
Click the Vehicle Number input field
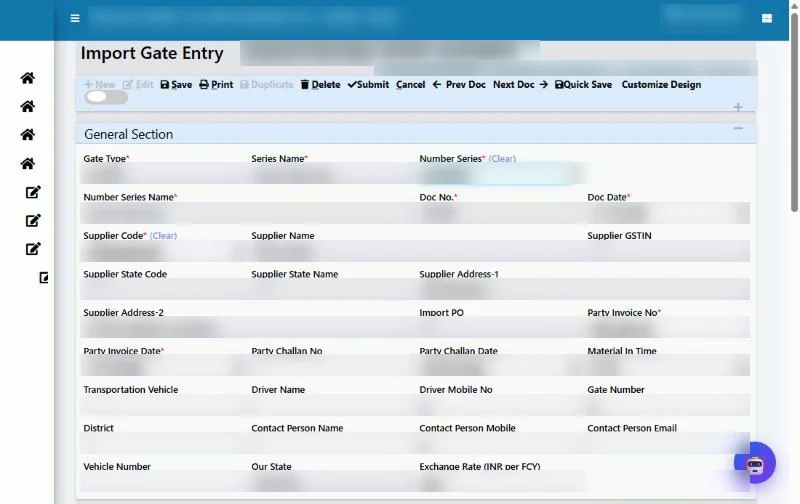coord(163,482)
